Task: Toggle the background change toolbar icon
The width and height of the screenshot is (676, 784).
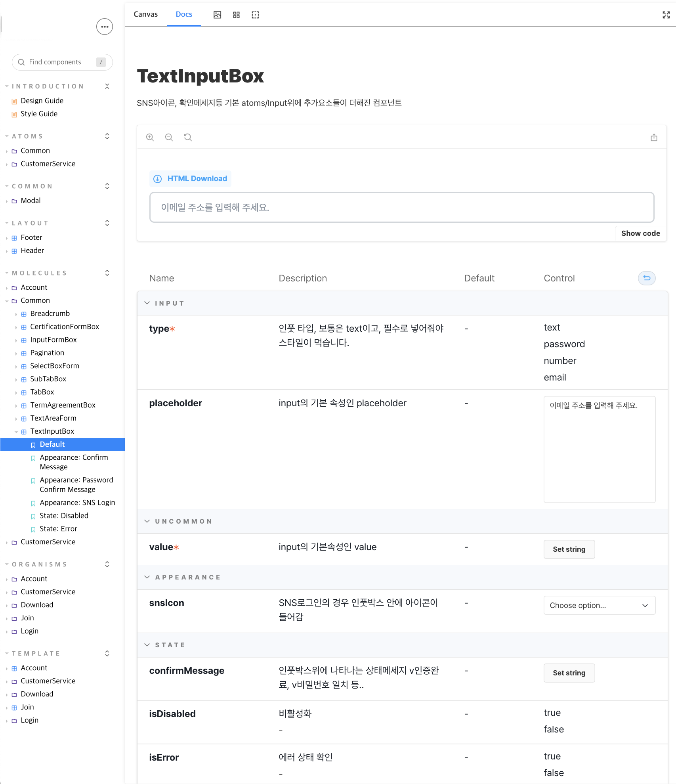Action: click(x=217, y=15)
